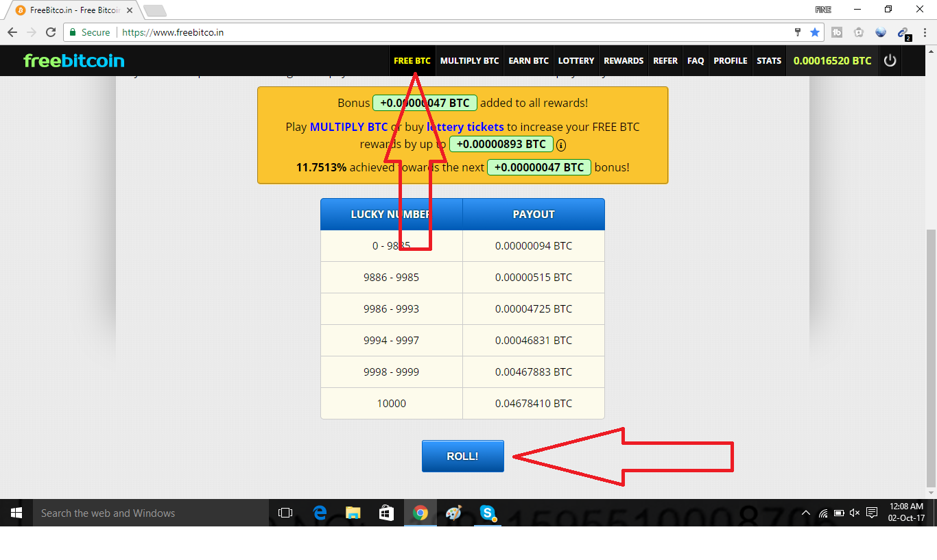Follow the lottery tickets link
The width and height of the screenshot is (937, 560).
tap(465, 127)
